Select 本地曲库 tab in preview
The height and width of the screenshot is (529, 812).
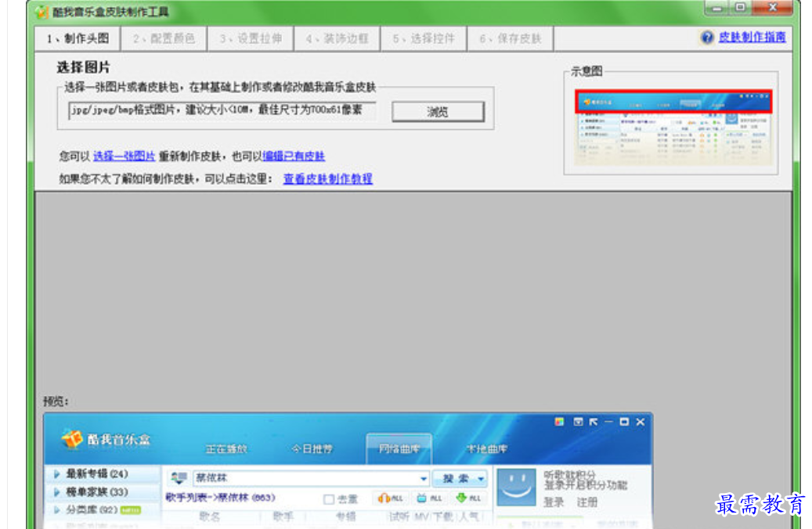pyautogui.click(x=487, y=448)
